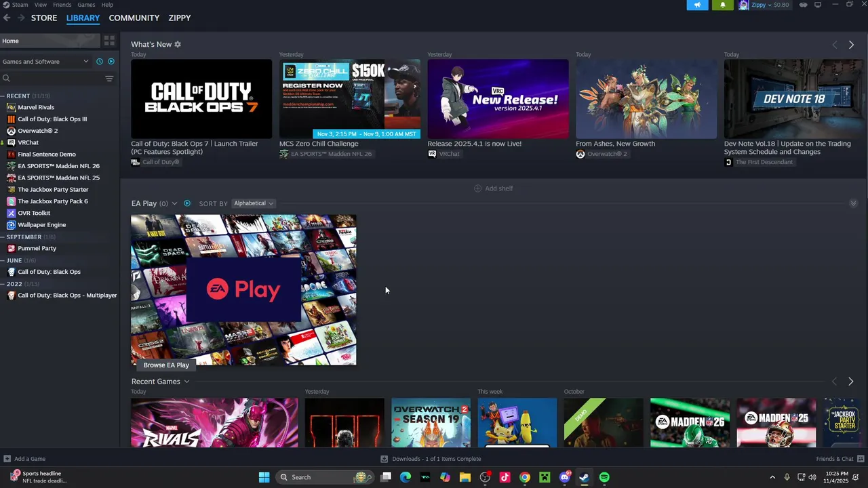868x488 pixels.
Task: Open the EA Play collection tile
Action: click(243, 290)
